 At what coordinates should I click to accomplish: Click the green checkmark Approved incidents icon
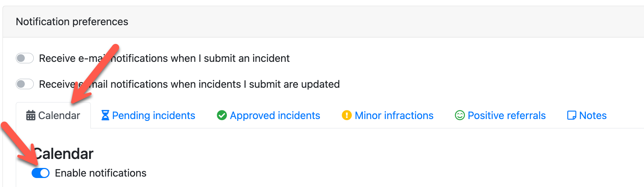[x=222, y=115]
